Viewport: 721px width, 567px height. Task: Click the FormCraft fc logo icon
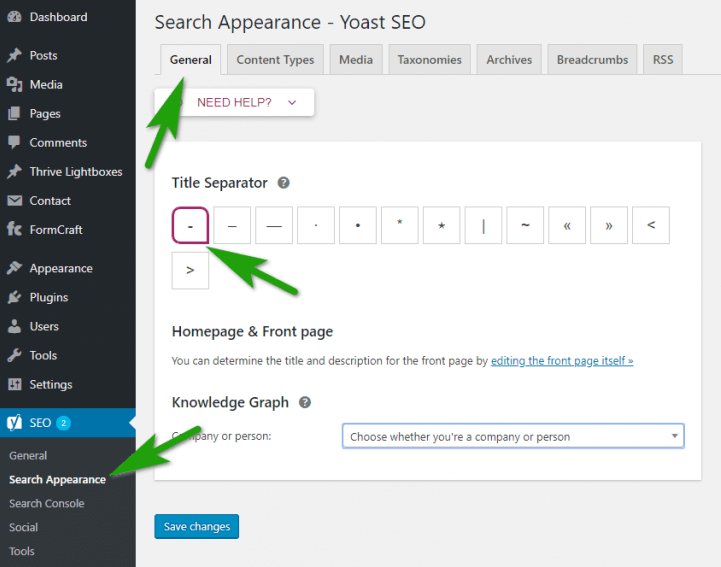point(14,229)
